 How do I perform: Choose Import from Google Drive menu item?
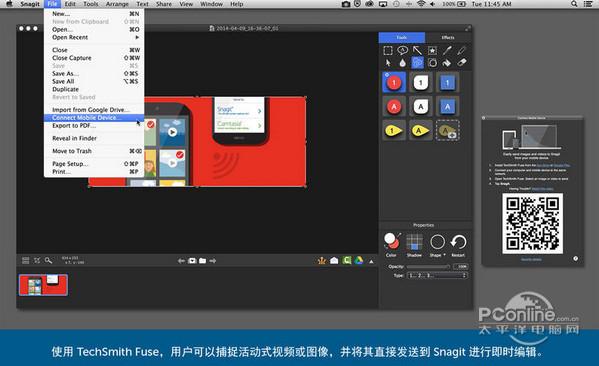click(x=94, y=110)
